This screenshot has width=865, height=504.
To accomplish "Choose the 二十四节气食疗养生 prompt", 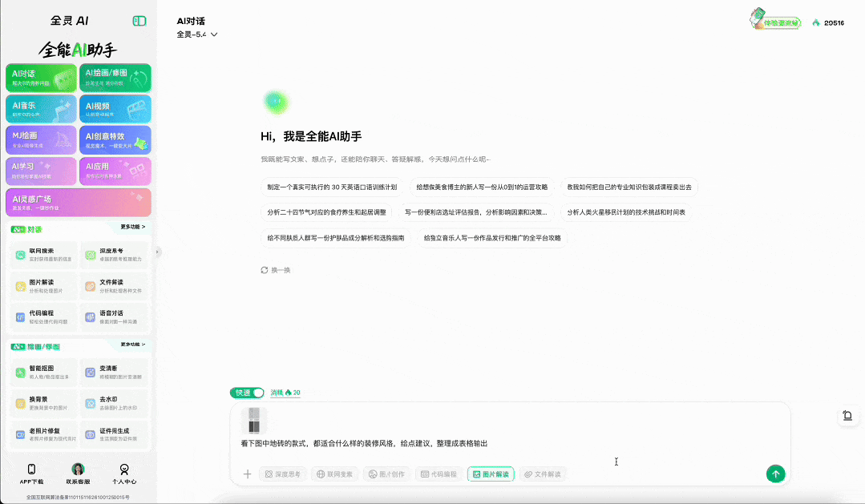I will pyautogui.click(x=326, y=212).
